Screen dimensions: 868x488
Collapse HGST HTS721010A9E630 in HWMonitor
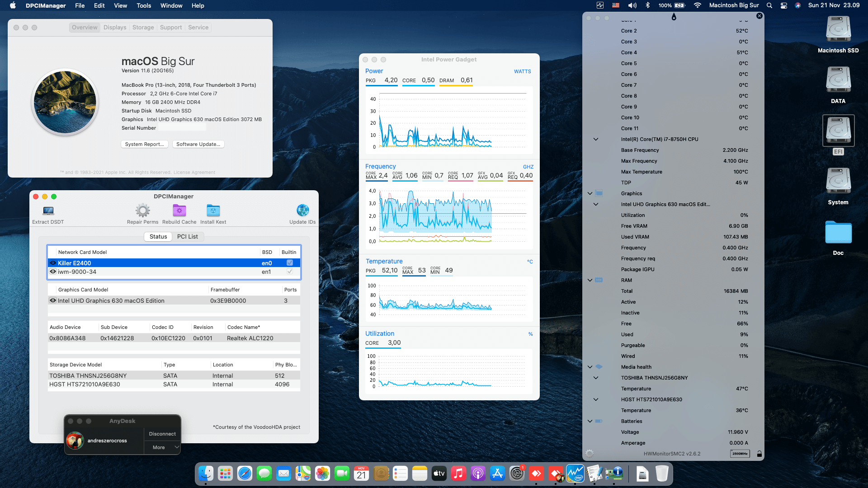(596, 399)
